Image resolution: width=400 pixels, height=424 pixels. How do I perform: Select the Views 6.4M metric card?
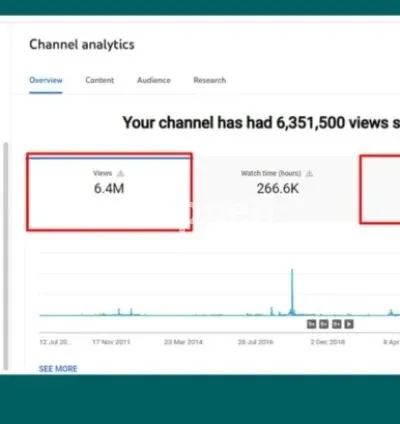coord(109,192)
